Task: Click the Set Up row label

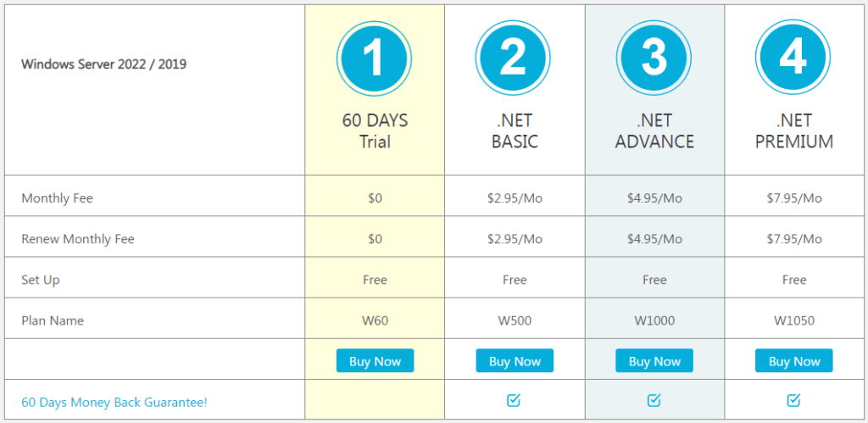Action: pyautogui.click(x=41, y=280)
